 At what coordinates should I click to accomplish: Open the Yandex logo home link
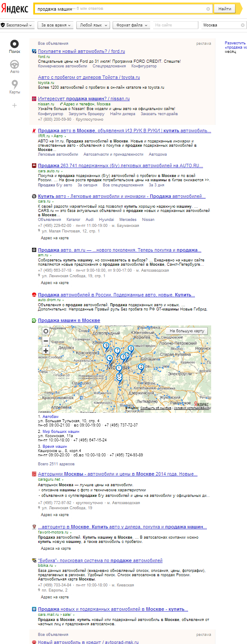[x=15, y=9]
